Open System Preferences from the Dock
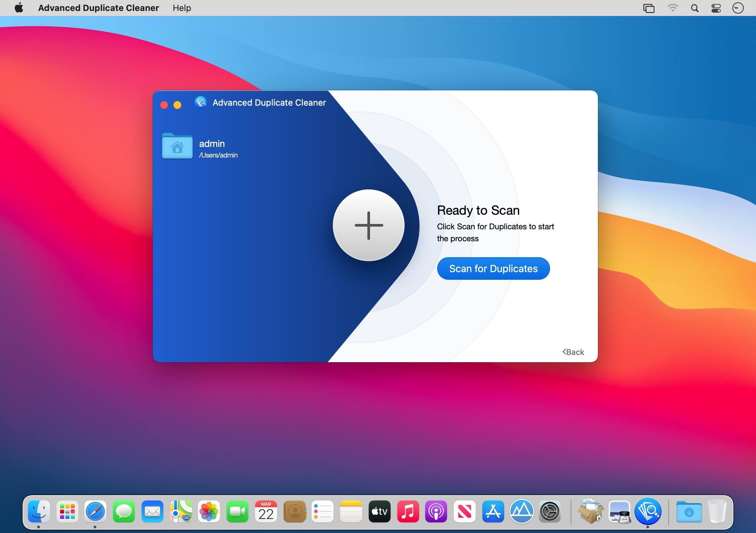 550,511
